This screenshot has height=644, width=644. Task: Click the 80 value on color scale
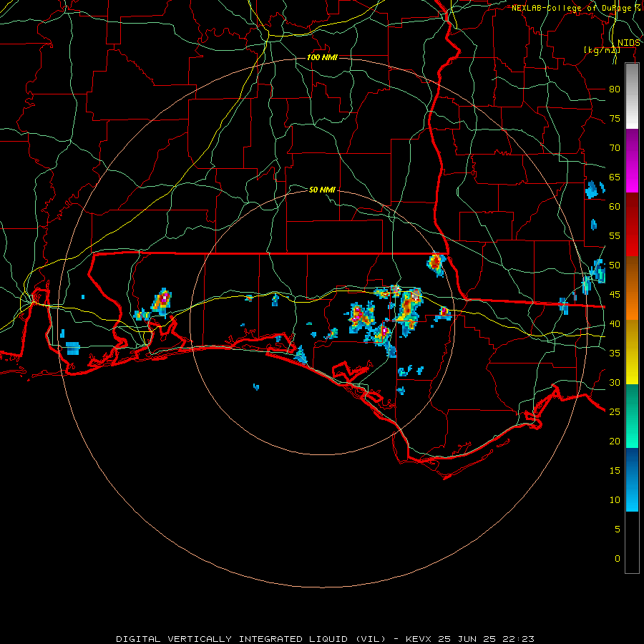pyautogui.click(x=615, y=89)
